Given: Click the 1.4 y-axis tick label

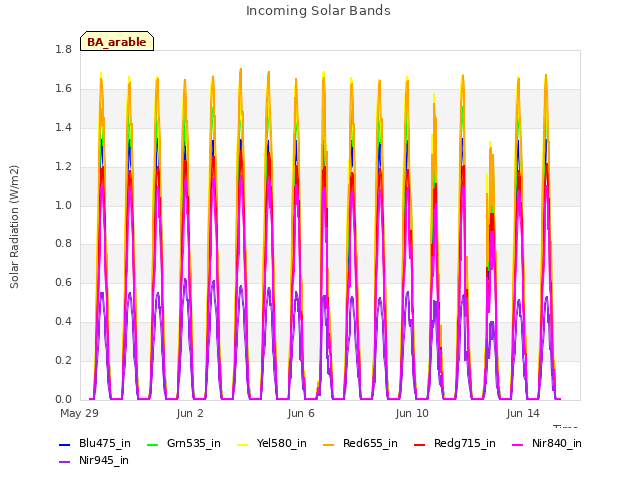Looking at the screenshot, I should (x=63, y=128).
